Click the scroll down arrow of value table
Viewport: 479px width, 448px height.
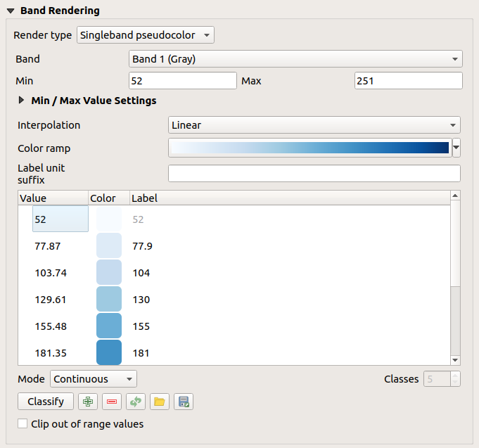[455, 359]
